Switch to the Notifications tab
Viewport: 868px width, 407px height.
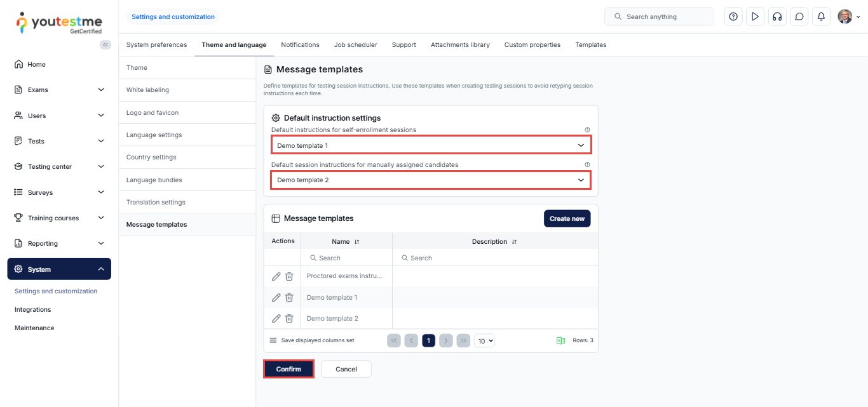point(300,45)
